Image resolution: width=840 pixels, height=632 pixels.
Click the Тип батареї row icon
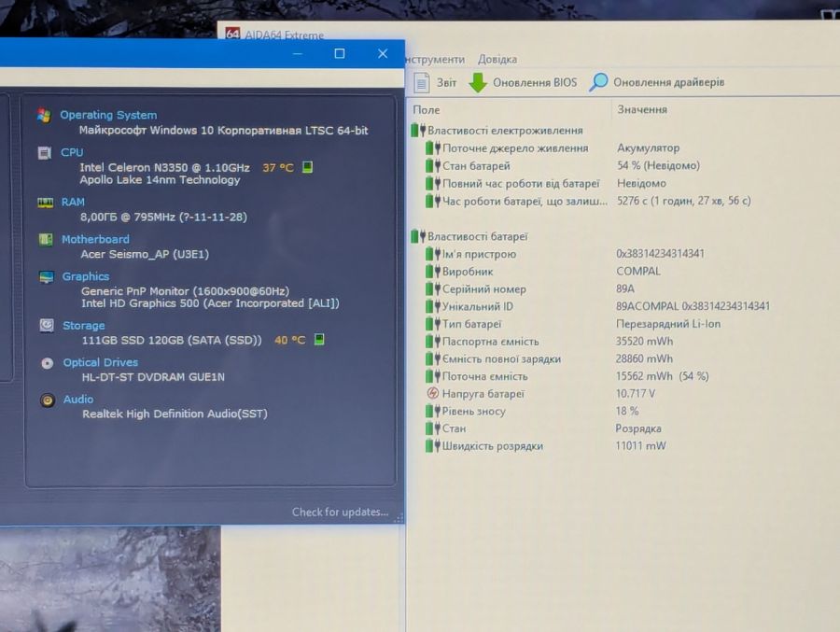(x=433, y=324)
